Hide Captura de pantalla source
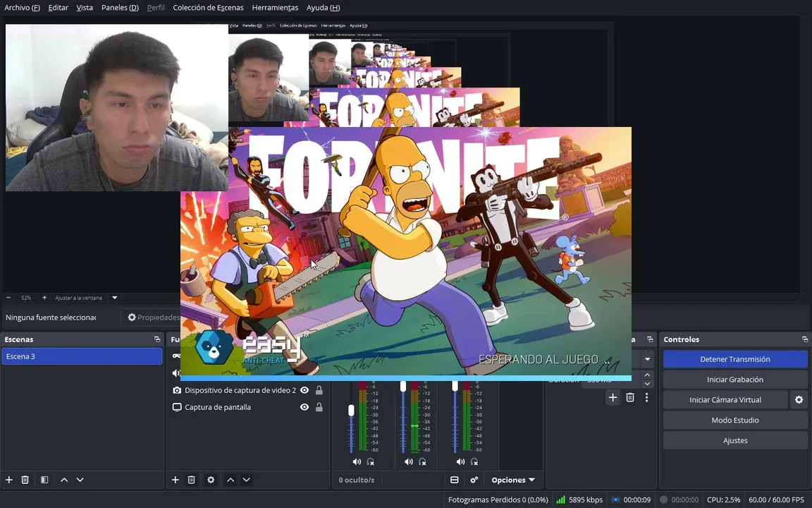The image size is (812, 508). pos(304,407)
